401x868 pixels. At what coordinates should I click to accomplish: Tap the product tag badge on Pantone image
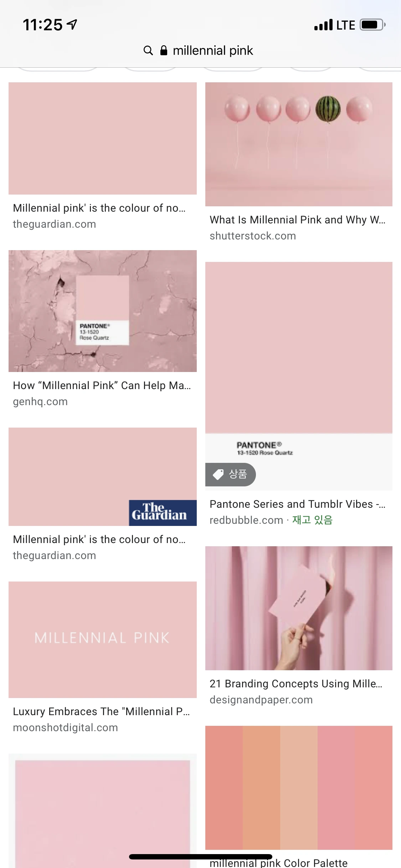click(x=230, y=474)
